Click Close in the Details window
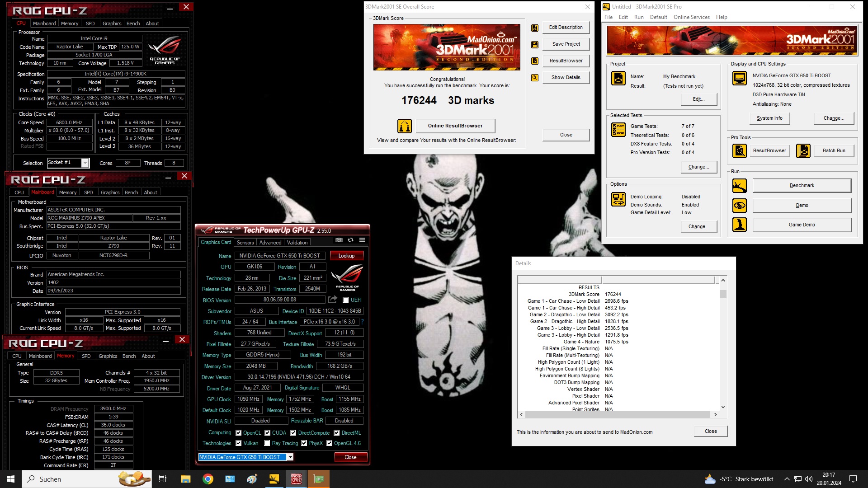The height and width of the screenshot is (488, 868). pos(711,431)
